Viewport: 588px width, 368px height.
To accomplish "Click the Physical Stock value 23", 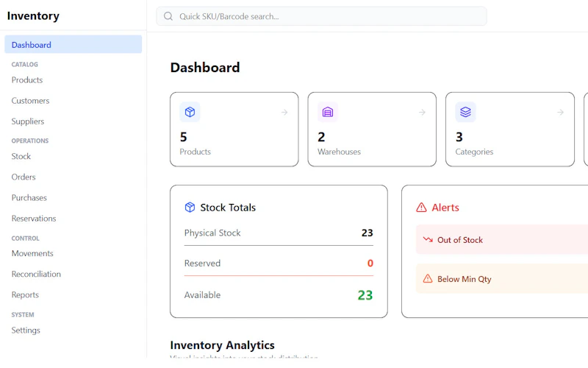I will [367, 233].
